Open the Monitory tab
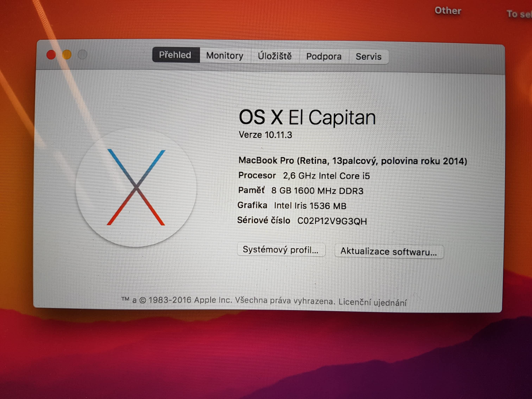 click(225, 56)
